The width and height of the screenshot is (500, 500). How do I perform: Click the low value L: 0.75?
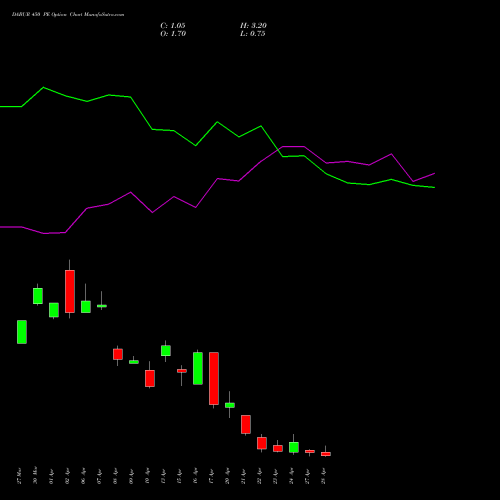(x=253, y=34)
